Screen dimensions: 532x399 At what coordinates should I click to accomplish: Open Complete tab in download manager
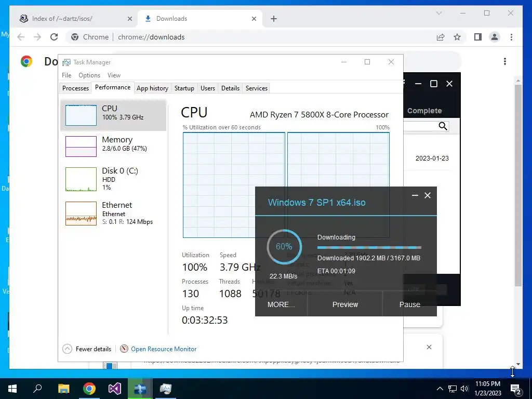(x=424, y=111)
